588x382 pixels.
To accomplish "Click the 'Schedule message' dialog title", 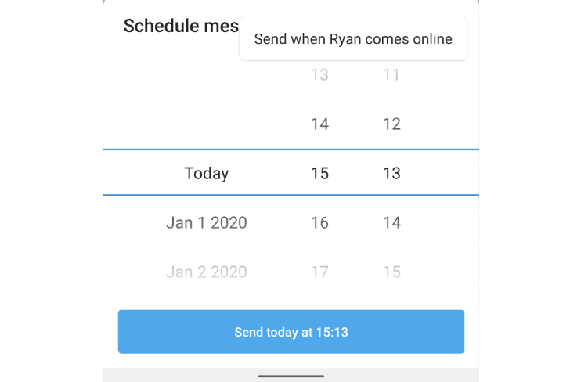I will point(181,26).
